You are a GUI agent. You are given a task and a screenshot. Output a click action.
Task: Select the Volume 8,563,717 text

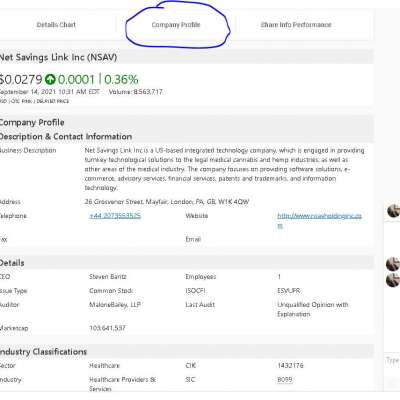coord(136,92)
